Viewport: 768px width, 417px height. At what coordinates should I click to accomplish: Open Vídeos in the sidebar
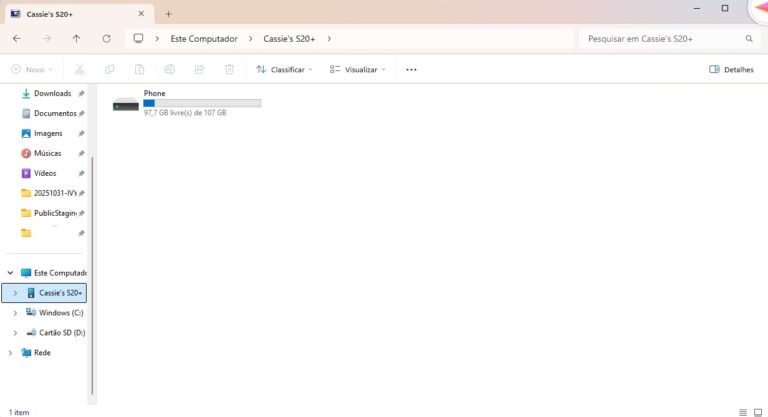coord(46,173)
